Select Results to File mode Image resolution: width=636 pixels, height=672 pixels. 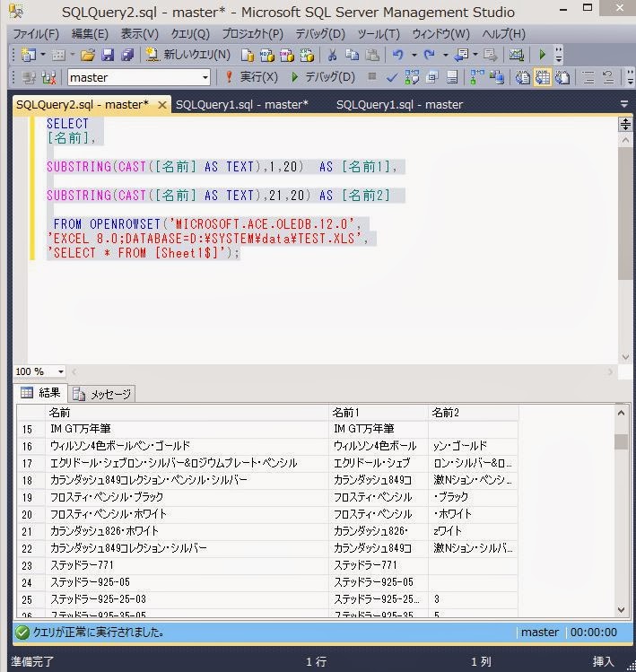coord(562,77)
